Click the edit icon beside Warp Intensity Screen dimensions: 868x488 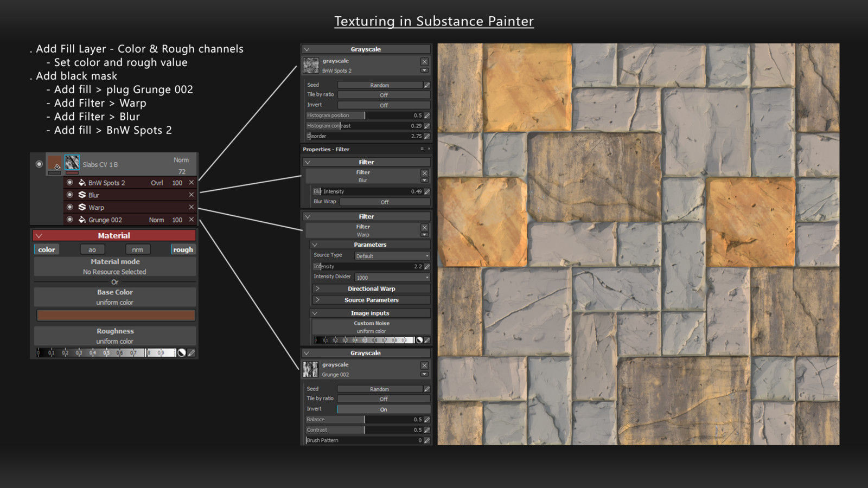click(x=427, y=266)
